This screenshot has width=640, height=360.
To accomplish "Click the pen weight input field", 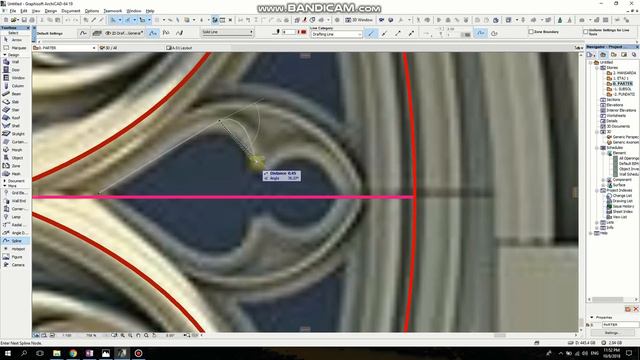I will click(289, 32).
